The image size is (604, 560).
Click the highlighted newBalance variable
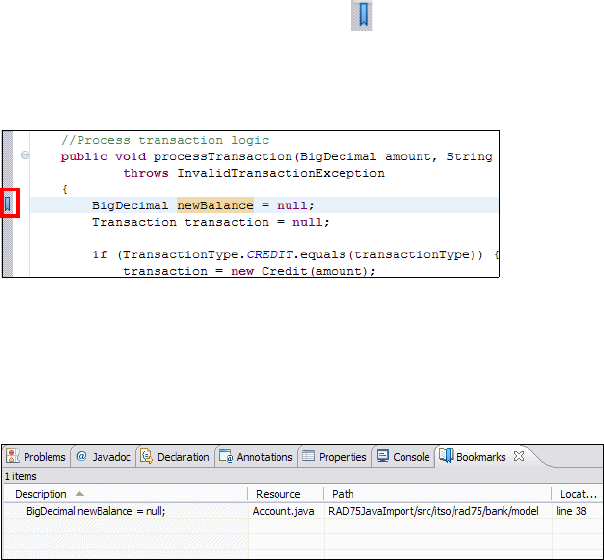point(215,205)
